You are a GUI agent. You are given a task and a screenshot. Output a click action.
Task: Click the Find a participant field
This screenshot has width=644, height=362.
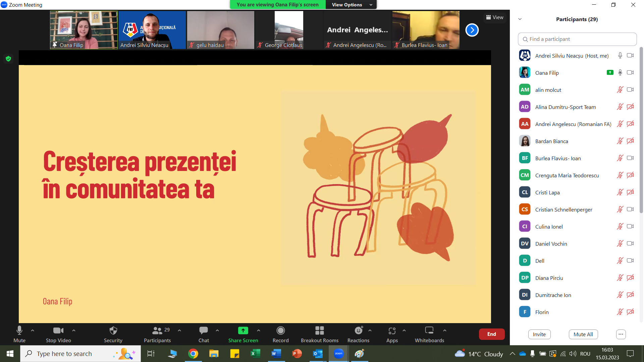click(577, 39)
